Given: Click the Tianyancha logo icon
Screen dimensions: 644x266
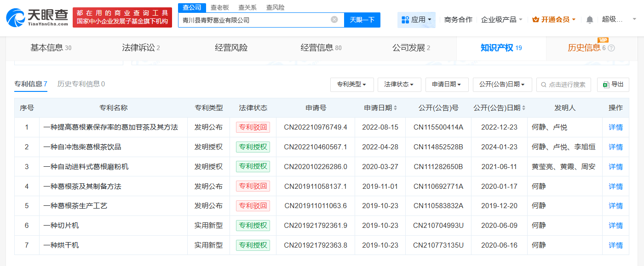Looking at the screenshot, I should point(16,17).
